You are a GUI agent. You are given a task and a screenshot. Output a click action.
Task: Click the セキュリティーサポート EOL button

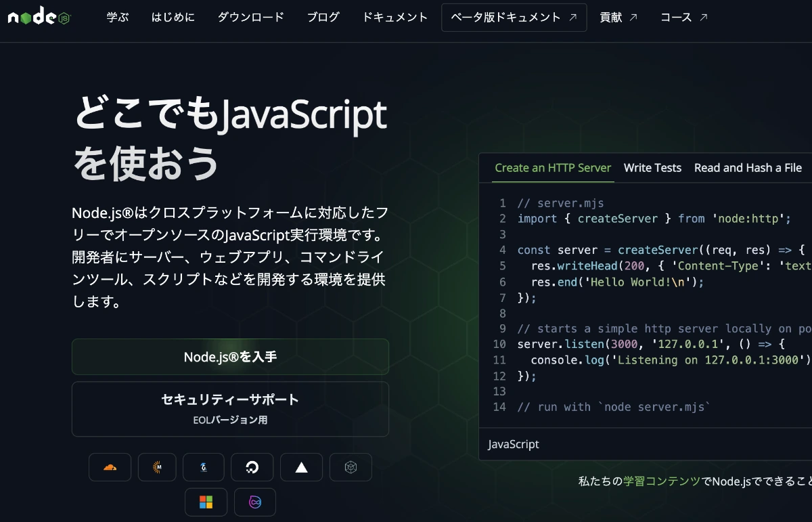[x=230, y=409]
